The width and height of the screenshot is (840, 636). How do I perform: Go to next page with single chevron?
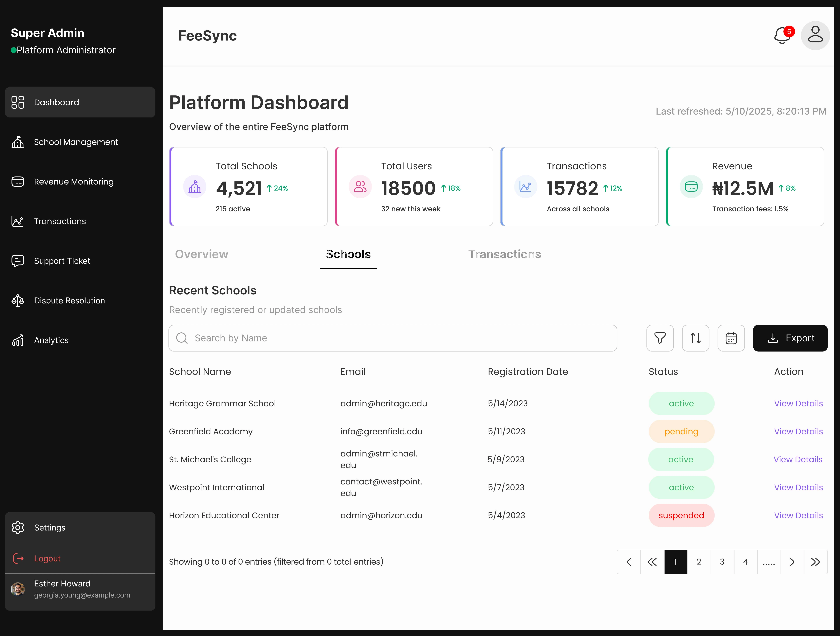coord(792,562)
